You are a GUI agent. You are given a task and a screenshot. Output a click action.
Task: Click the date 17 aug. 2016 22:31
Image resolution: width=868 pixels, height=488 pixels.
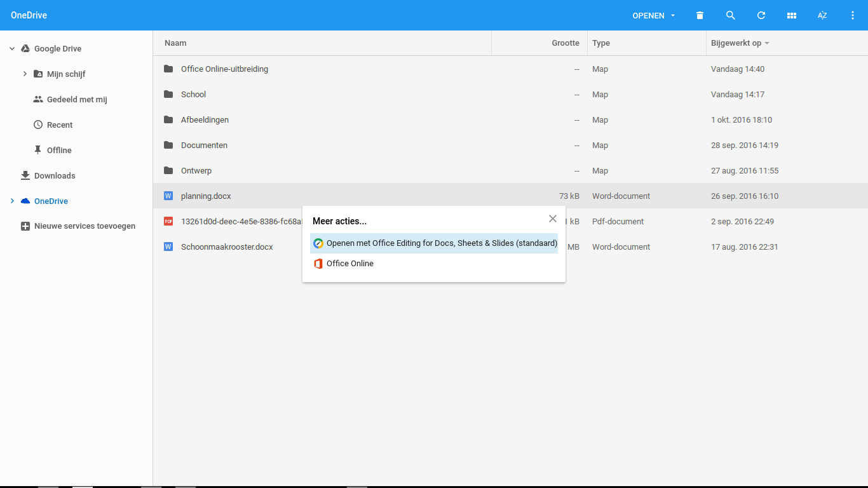click(x=745, y=247)
